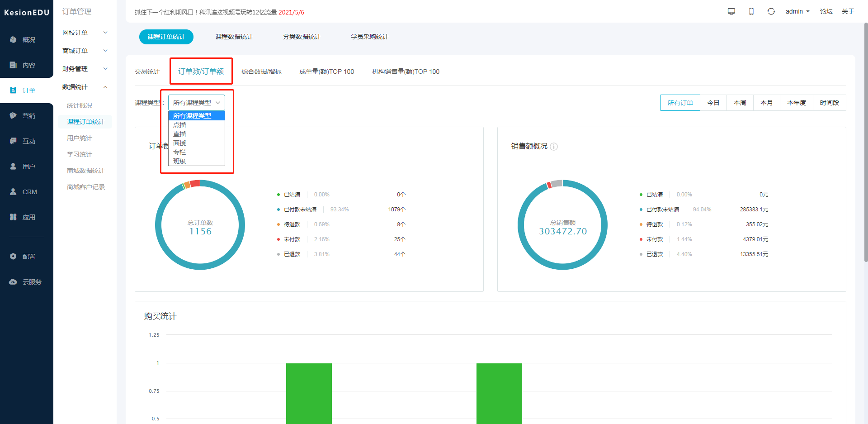Expand the 网校订单 menu group
The height and width of the screenshot is (424, 868).
coord(85,33)
